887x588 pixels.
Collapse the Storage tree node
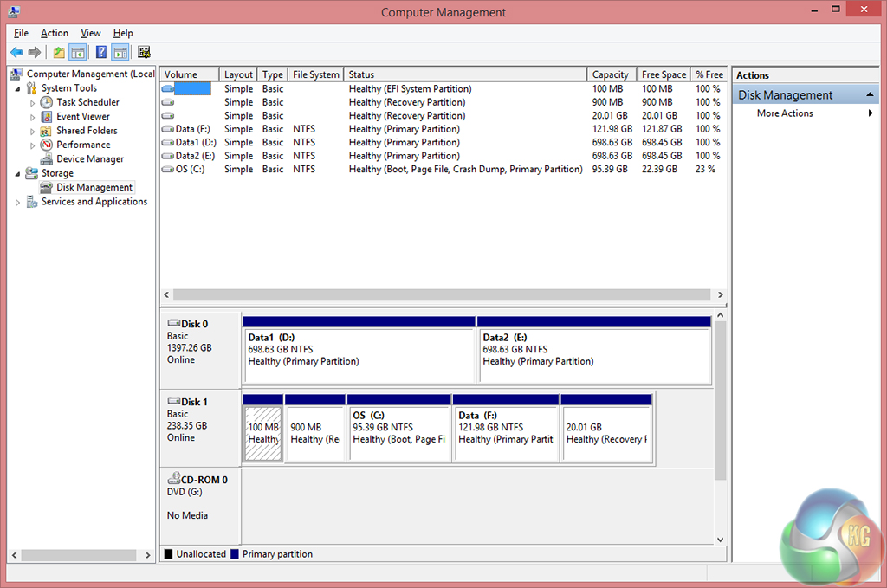[x=17, y=173]
